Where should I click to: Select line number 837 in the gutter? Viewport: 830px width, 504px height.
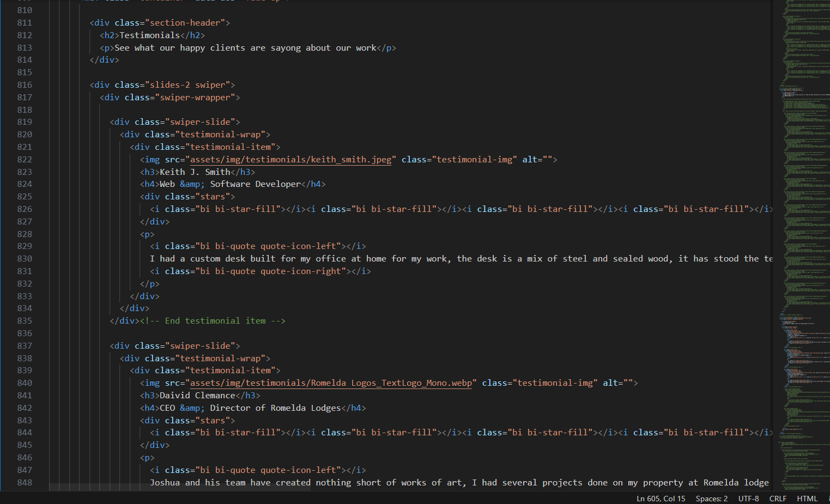tap(25, 346)
